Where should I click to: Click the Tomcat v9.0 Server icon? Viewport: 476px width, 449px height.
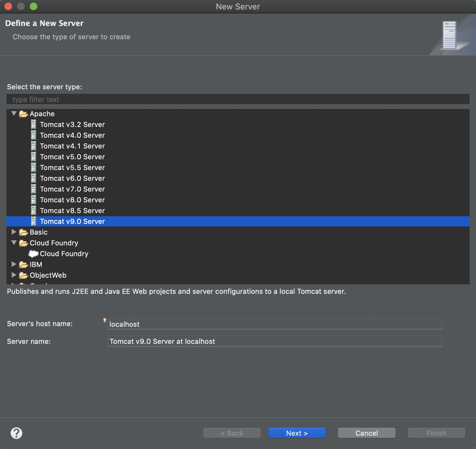pos(34,221)
